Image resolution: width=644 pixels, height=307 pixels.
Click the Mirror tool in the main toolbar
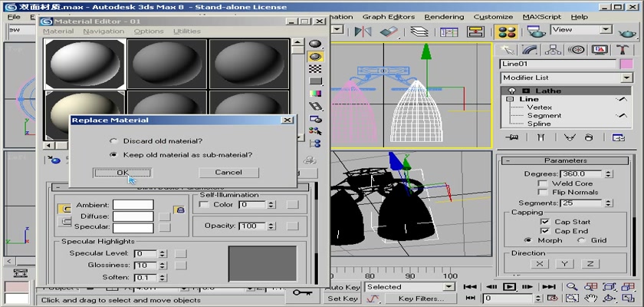point(363,31)
